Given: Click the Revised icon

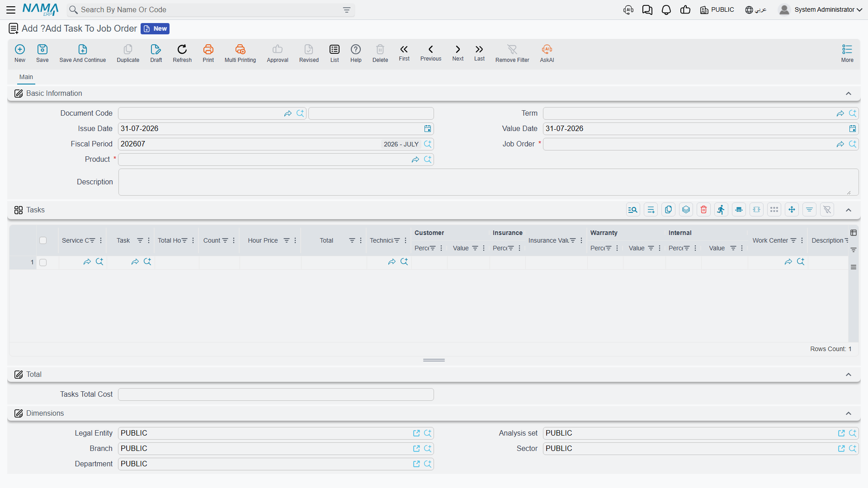Looking at the screenshot, I should click(x=309, y=53).
